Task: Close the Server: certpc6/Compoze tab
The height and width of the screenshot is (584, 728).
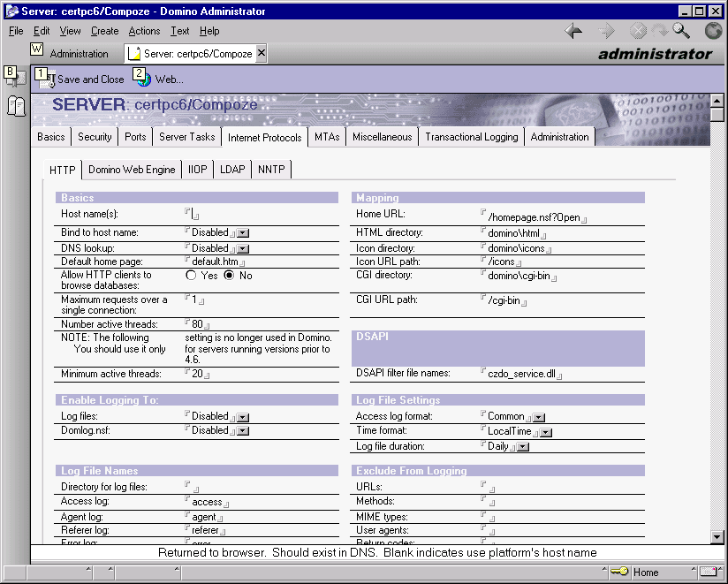Action: pos(262,53)
